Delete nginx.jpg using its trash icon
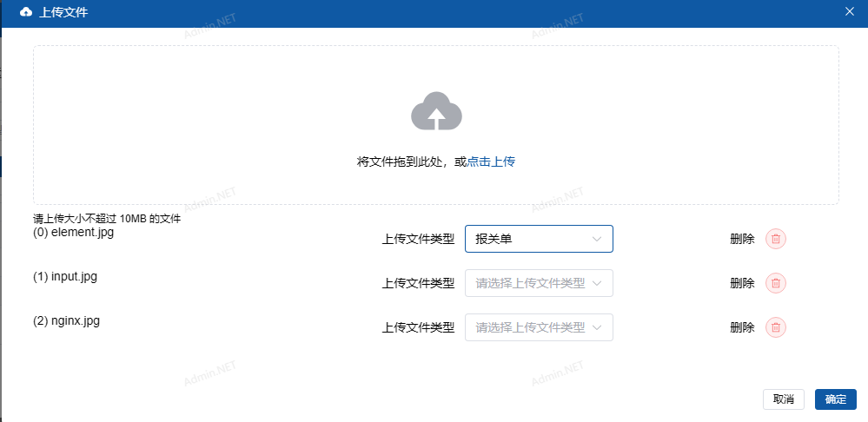 pos(776,327)
